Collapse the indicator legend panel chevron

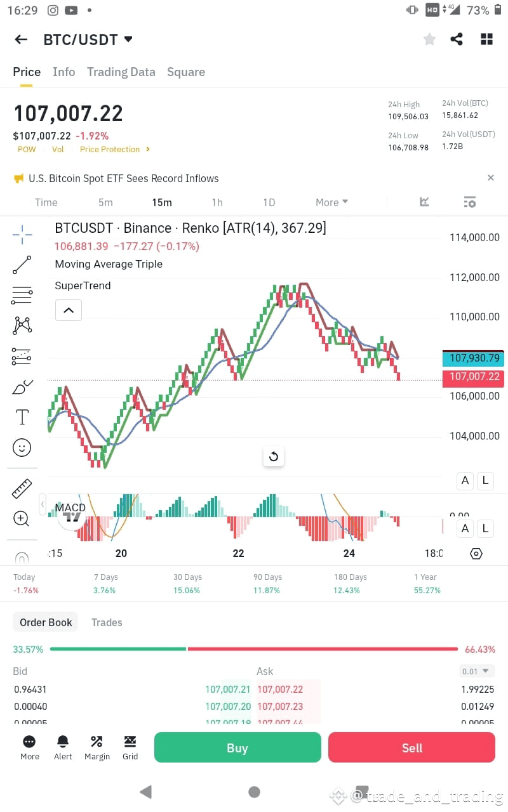[x=68, y=310]
